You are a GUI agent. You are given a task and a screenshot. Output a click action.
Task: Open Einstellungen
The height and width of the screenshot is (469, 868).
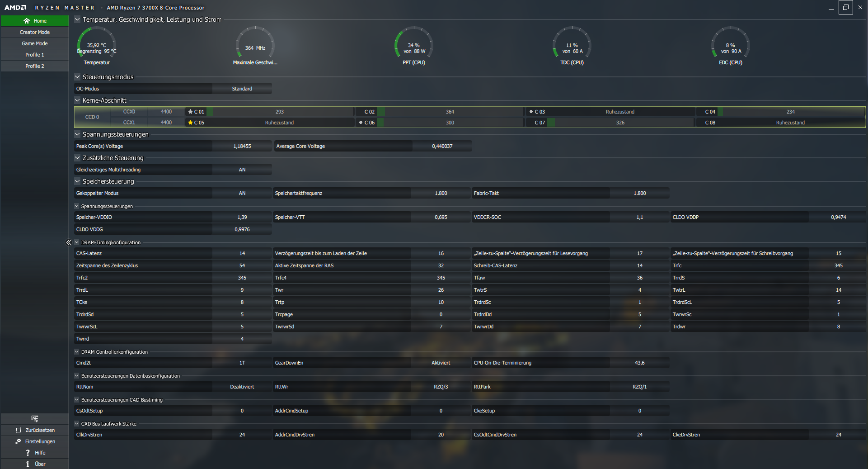tap(35, 441)
